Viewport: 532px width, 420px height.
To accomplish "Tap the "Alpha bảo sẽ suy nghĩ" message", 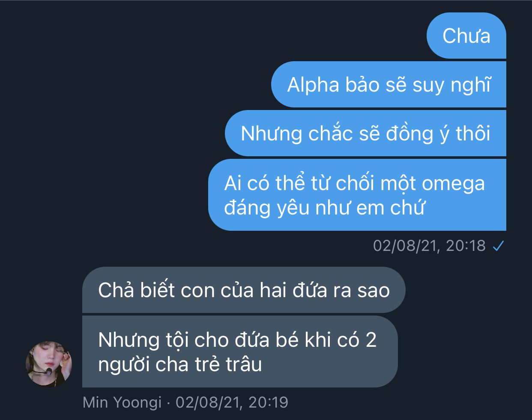I will tap(389, 84).
